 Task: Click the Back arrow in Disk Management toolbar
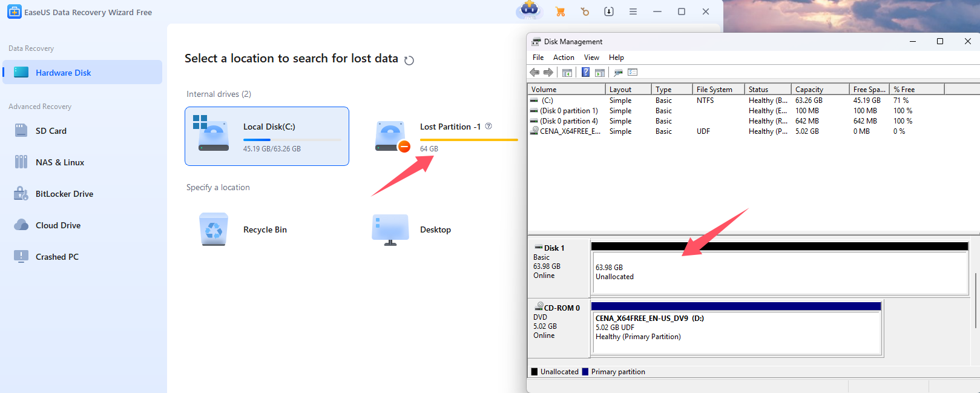click(534, 73)
